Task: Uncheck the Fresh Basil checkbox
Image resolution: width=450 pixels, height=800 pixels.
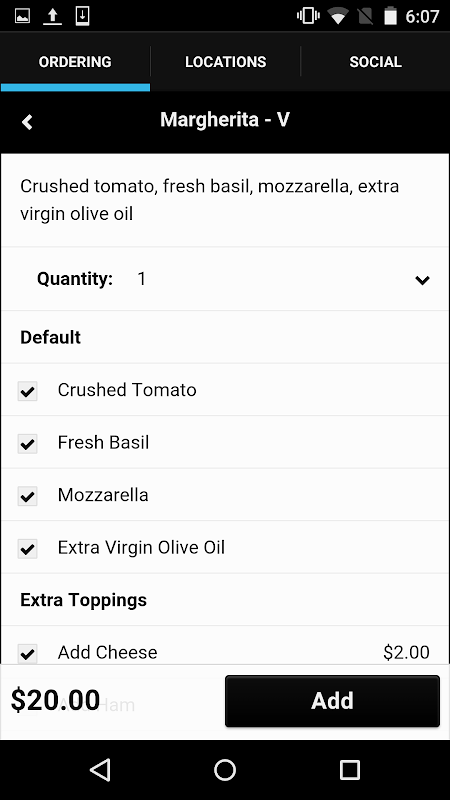Action: pos(28,444)
